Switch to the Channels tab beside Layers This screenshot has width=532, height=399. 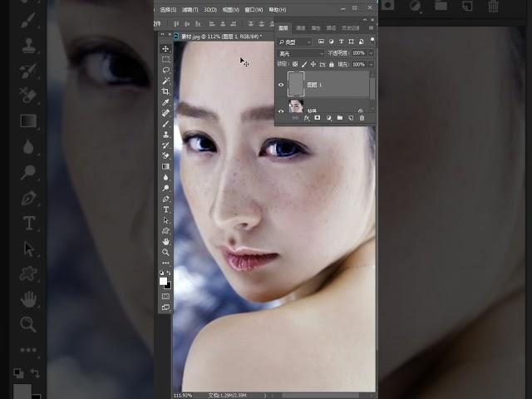coord(301,27)
